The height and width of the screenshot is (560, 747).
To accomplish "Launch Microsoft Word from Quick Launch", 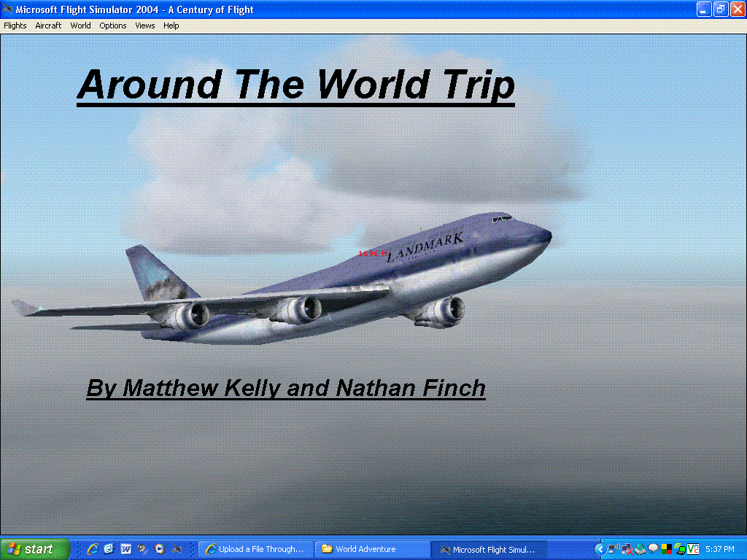I will [126, 549].
